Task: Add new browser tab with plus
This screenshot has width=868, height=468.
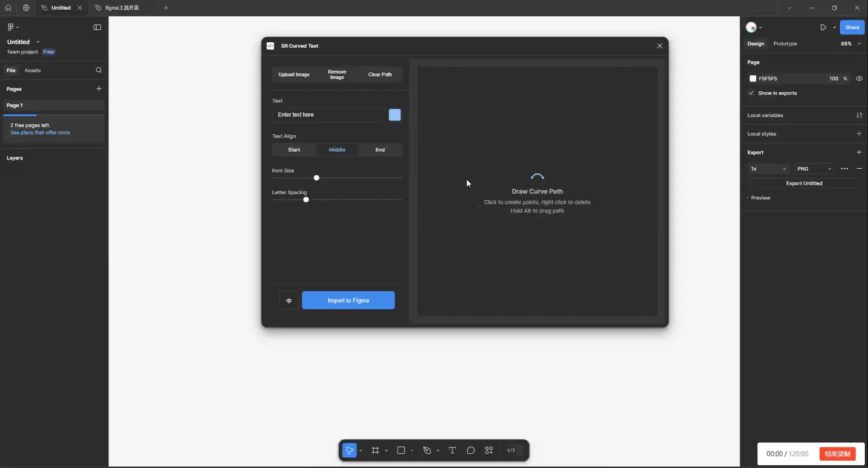Action: coord(166,8)
